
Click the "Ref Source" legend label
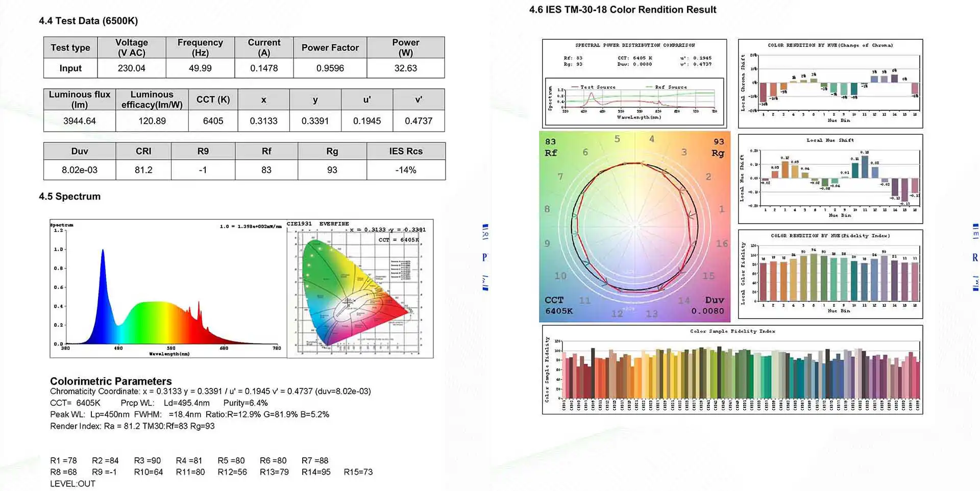[x=671, y=87]
